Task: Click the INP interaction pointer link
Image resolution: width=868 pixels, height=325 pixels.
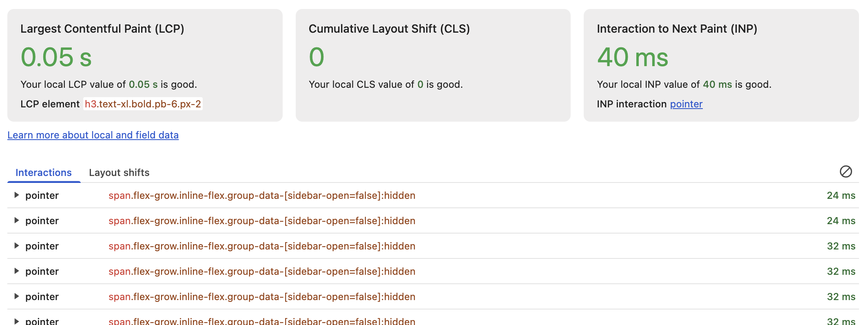Action: (x=686, y=104)
